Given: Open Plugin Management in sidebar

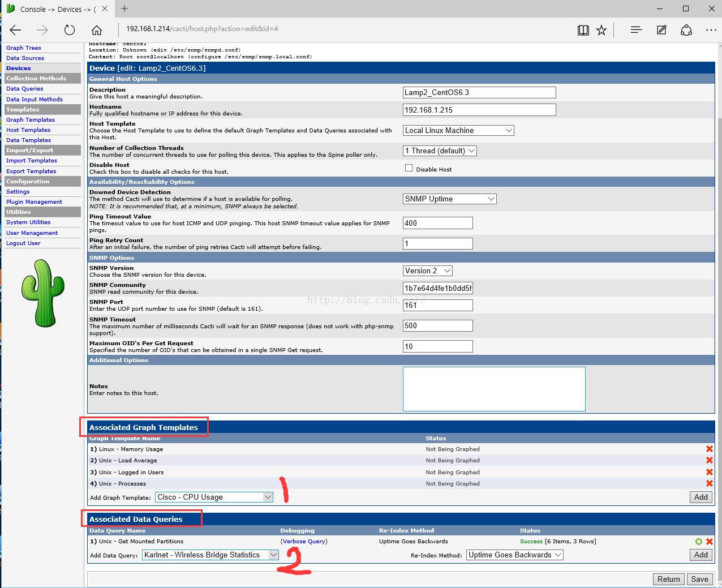Looking at the screenshot, I should coord(35,202).
